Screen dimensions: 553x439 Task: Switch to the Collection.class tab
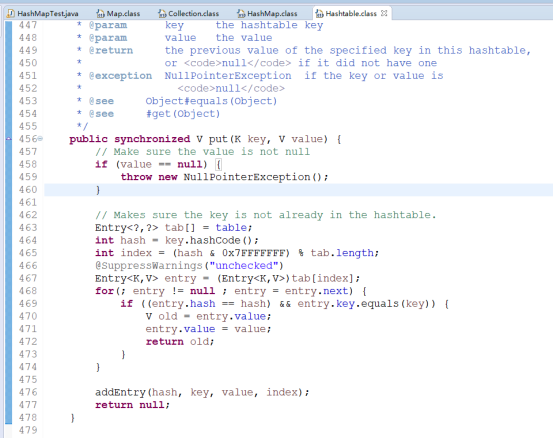(193, 13)
